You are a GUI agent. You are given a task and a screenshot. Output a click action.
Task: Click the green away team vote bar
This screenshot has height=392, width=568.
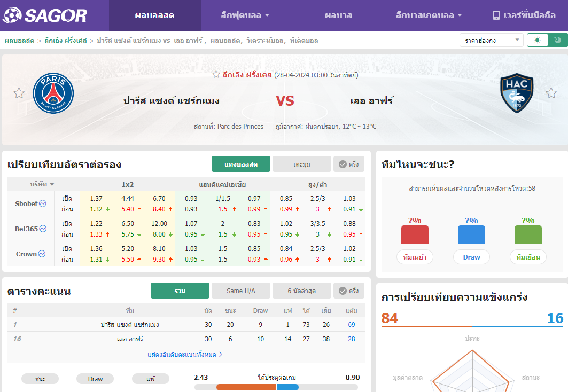(528, 234)
